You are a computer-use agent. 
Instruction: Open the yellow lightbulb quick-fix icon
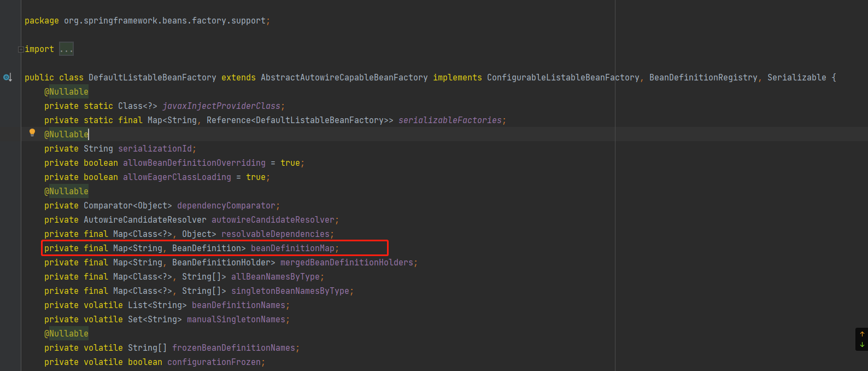(32, 132)
